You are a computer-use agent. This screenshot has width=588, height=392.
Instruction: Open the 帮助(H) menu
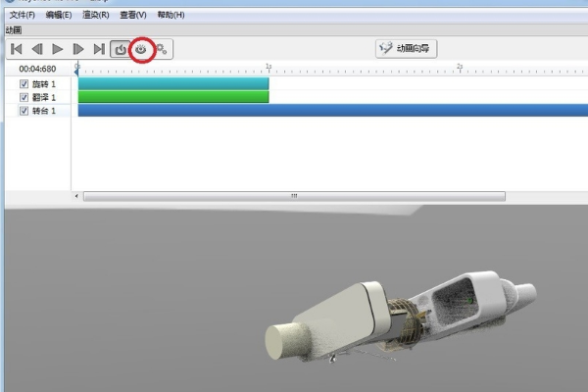(171, 16)
